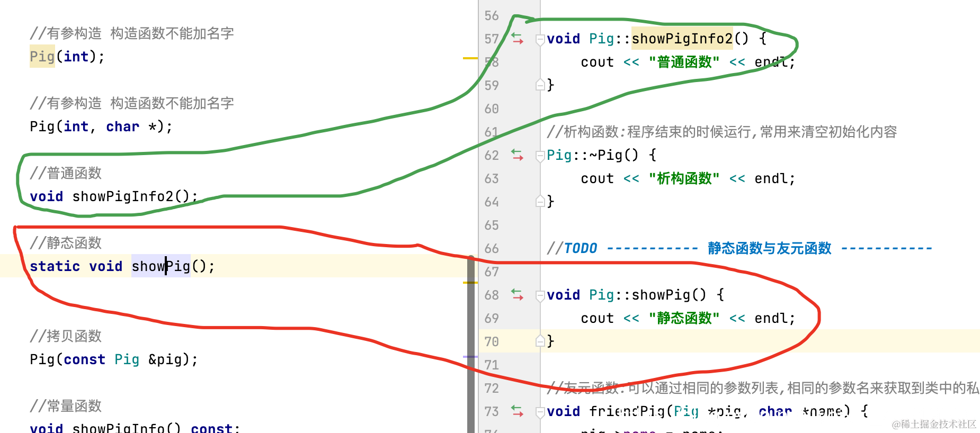Click the purple stripe mark near line 71
Image resolution: width=980 pixels, height=433 pixels.
pyautogui.click(x=470, y=357)
